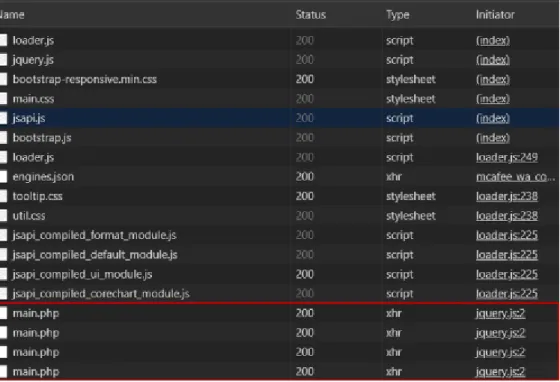Select the bootstrap.js request

[x=42, y=138]
